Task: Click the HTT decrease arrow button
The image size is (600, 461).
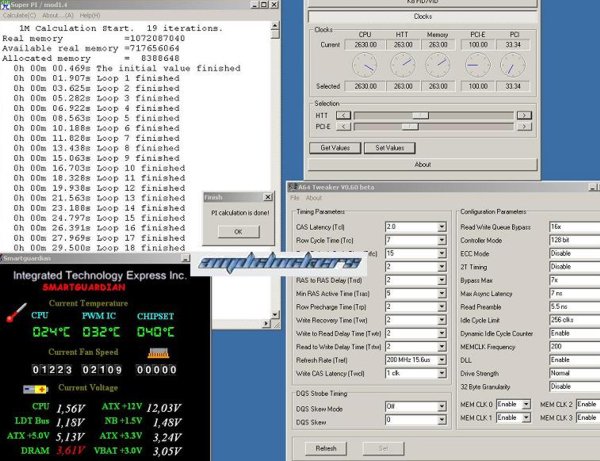Action: (x=343, y=115)
